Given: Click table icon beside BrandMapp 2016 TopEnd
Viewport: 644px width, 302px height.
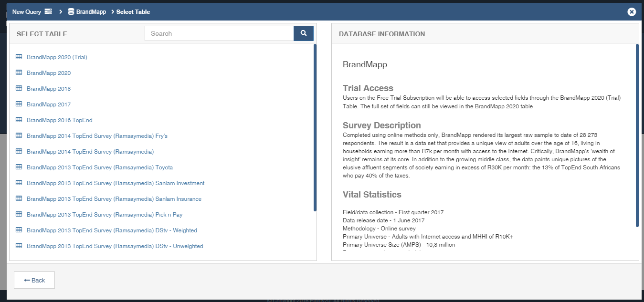Looking at the screenshot, I should (x=19, y=120).
